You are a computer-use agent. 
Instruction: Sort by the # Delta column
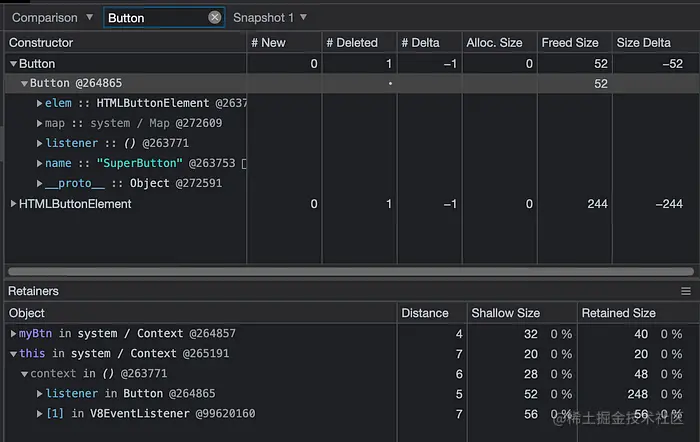(427, 43)
